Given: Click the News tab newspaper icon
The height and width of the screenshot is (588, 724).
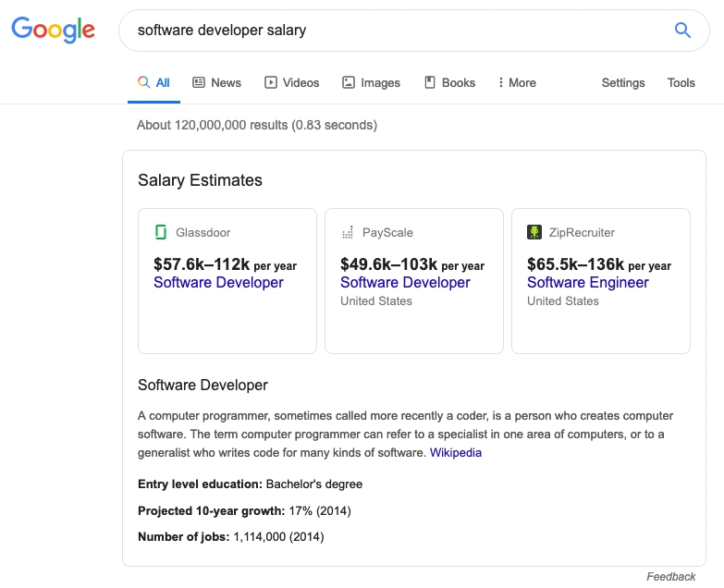Looking at the screenshot, I should (199, 82).
